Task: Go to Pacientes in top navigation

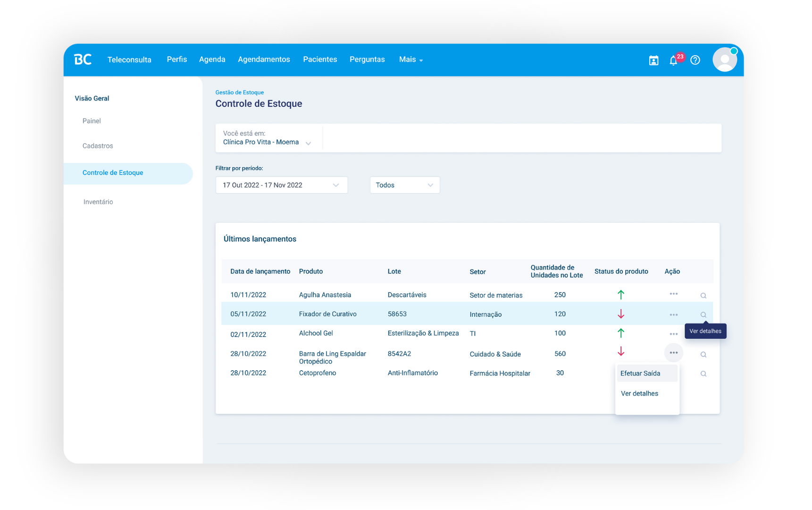Action: pyautogui.click(x=320, y=59)
